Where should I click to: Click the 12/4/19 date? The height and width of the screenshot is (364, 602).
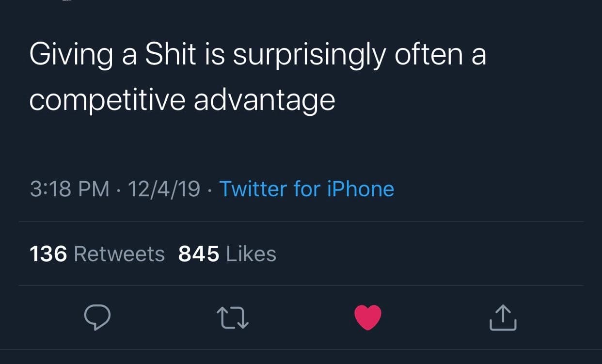[x=164, y=189]
